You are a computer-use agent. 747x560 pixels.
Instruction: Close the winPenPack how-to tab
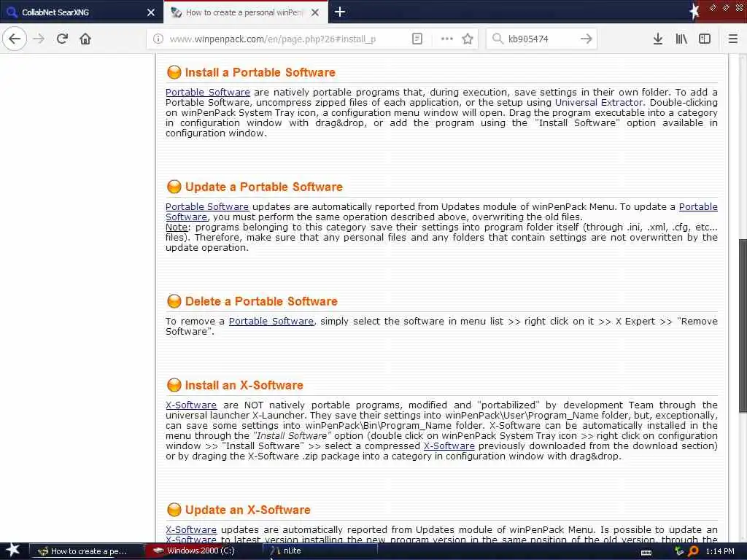(x=315, y=12)
